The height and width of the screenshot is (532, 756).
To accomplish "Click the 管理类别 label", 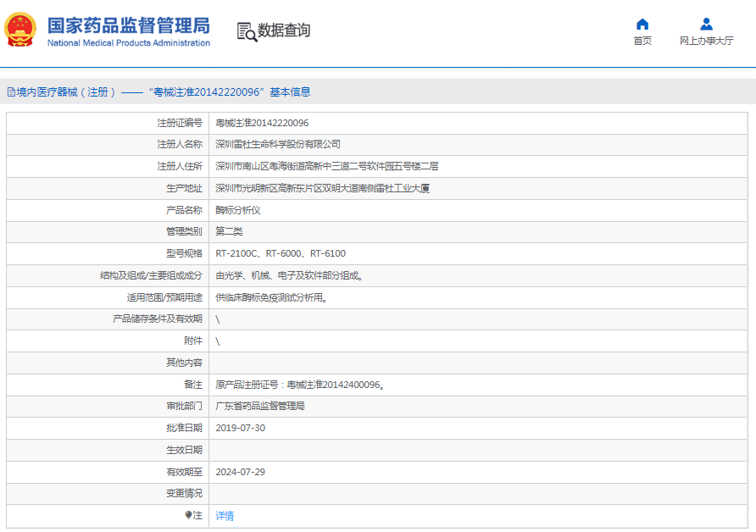I will (x=184, y=231).
